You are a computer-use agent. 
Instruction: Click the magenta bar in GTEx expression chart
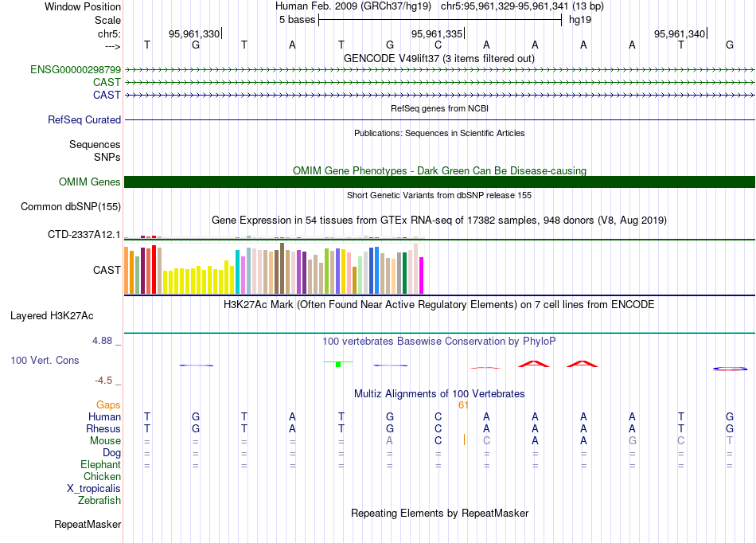point(422,275)
